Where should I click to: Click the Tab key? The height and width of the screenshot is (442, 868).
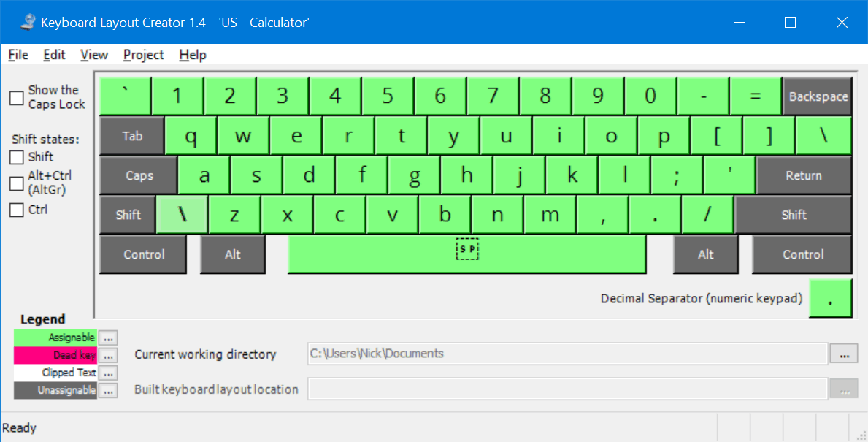click(x=131, y=136)
